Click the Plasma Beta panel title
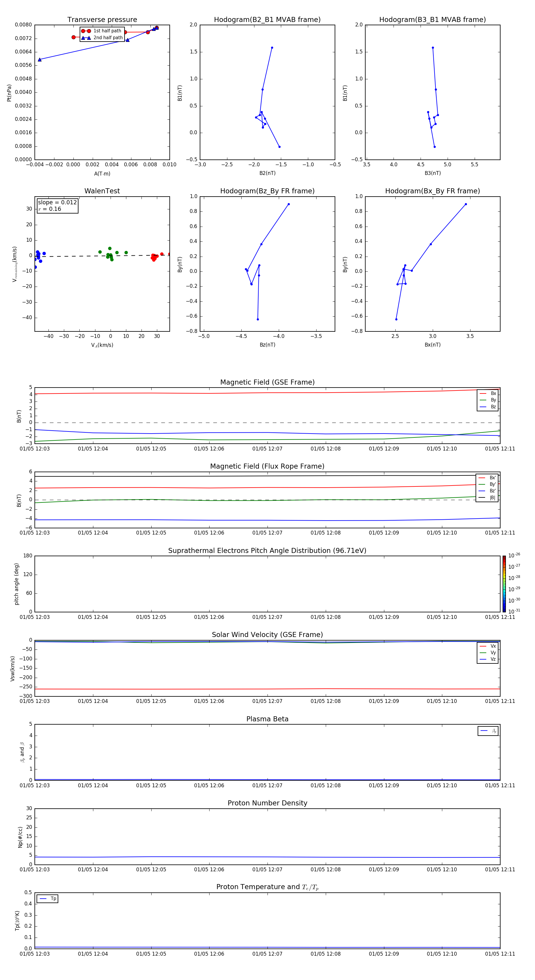 267,719
